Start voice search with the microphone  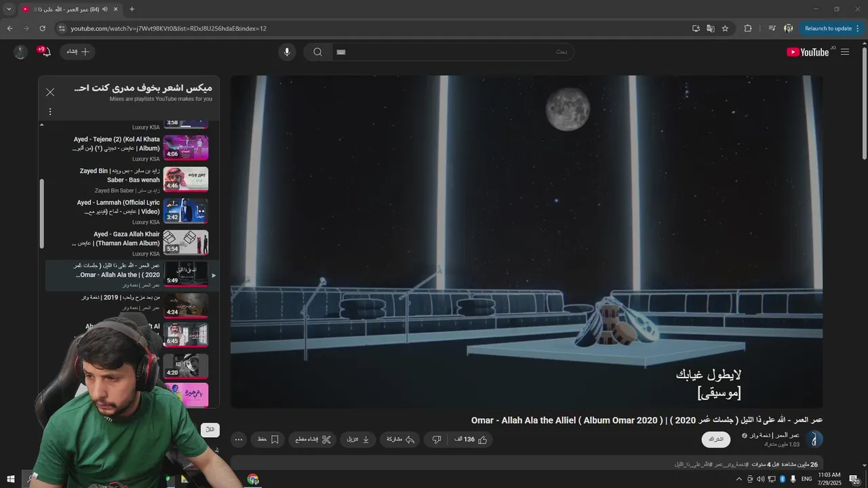click(x=287, y=52)
